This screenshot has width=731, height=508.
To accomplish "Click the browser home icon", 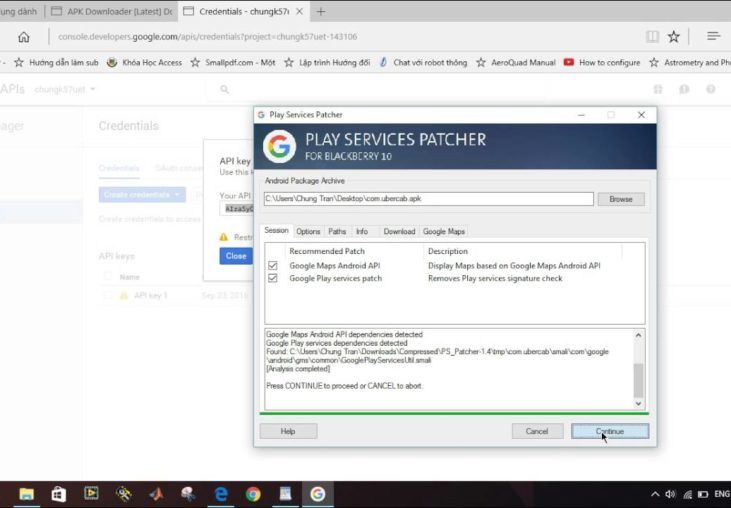I will pos(24,37).
